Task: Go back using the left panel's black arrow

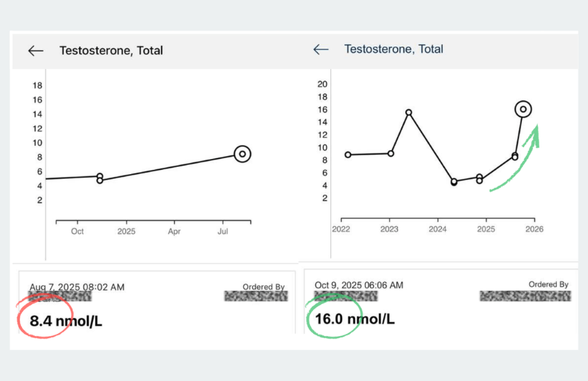Action: point(36,51)
